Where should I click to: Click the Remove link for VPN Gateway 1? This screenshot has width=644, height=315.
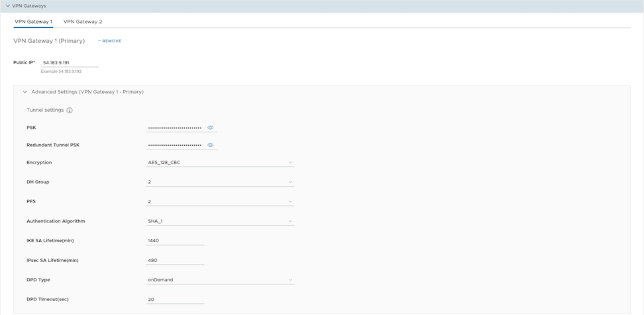[110, 41]
